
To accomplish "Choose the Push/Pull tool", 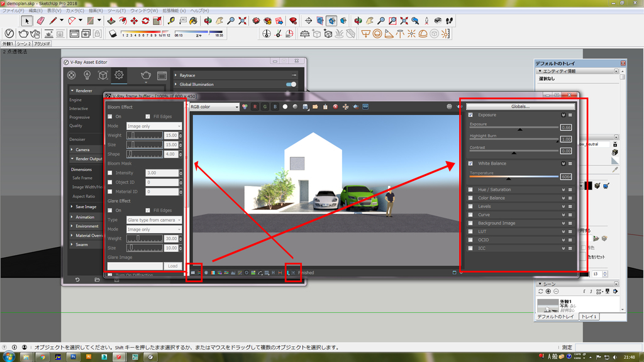I will [111, 21].
